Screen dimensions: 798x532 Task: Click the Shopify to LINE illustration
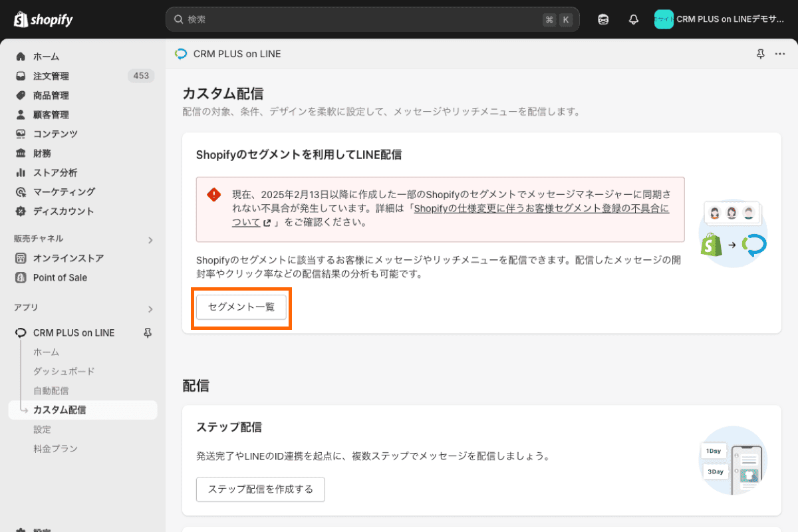(733, 233)
